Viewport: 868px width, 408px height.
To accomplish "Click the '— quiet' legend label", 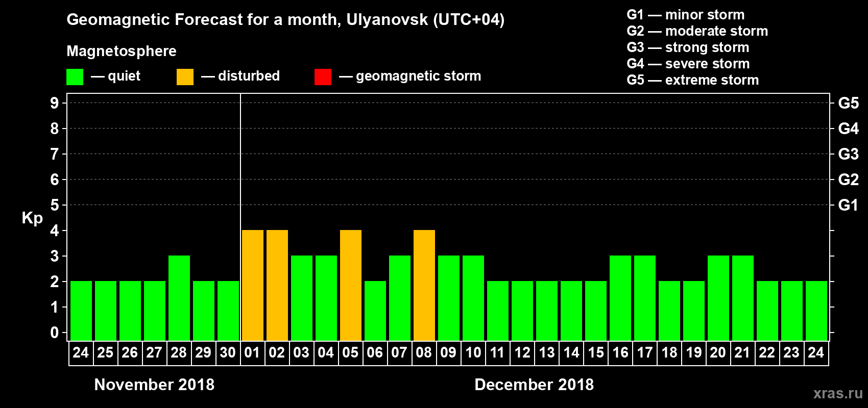I will (115, 76).
